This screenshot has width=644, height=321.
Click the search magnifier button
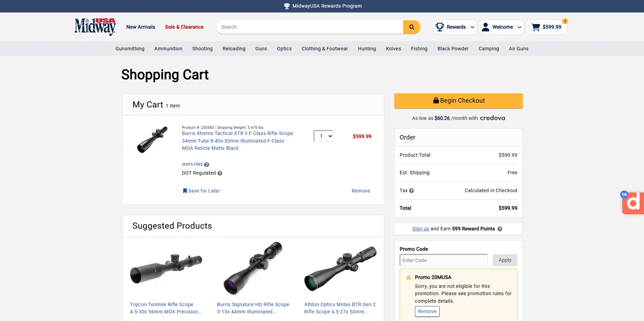411,27
